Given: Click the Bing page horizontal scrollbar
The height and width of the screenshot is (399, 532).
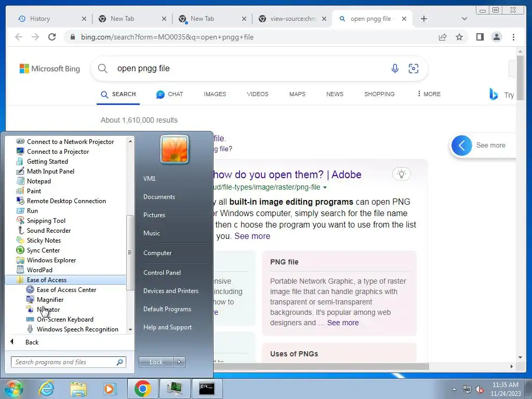Looking at the screenshot, I should (321, 366).
